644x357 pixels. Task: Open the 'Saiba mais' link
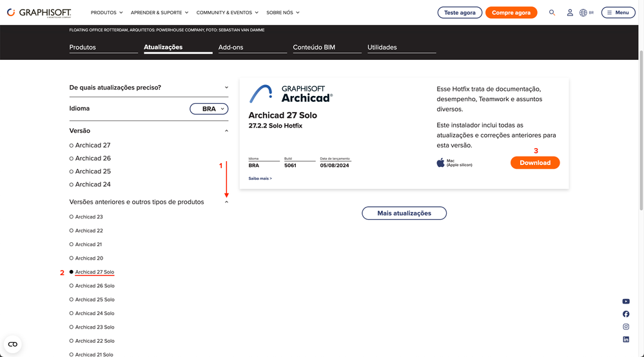click(x=260, y=179)
